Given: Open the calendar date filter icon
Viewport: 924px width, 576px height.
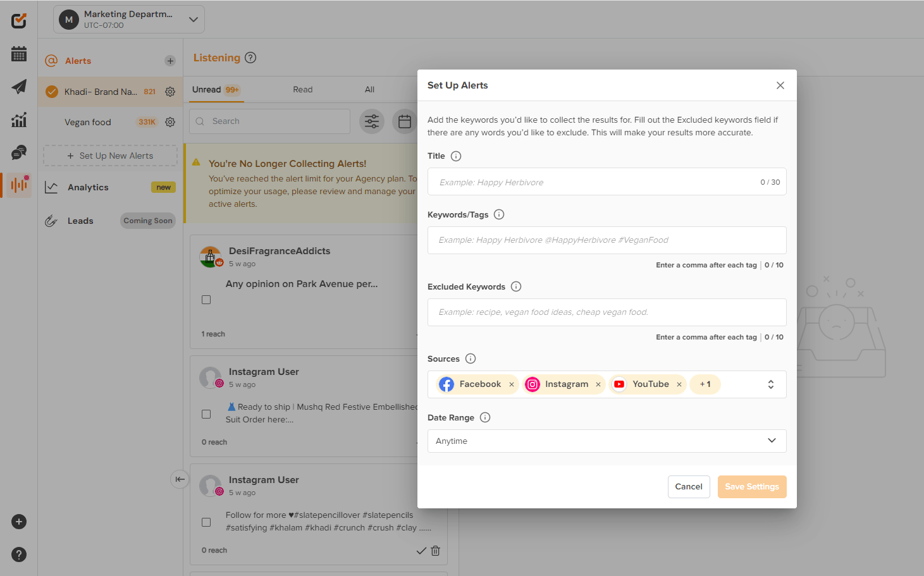Looking at the screenshot, I should point(405,121).
